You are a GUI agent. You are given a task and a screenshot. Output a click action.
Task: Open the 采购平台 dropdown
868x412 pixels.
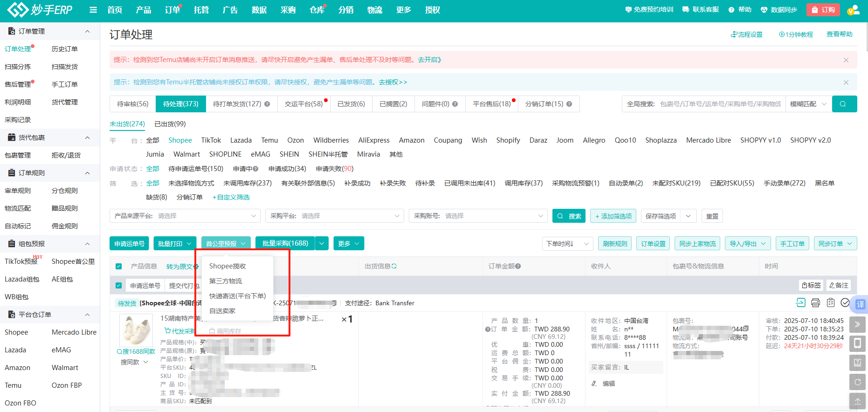click(x=334, y=216)
